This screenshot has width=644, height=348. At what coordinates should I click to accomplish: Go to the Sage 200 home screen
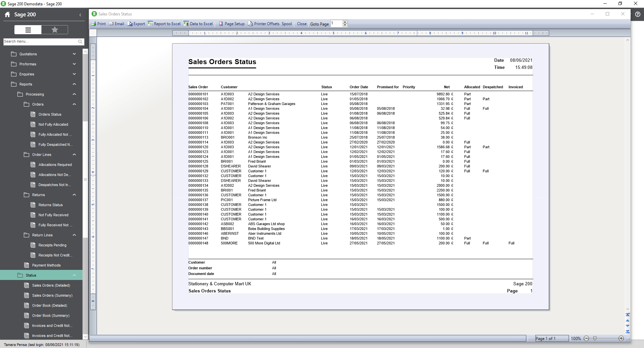pyautogui.click(x=7, y=14)
